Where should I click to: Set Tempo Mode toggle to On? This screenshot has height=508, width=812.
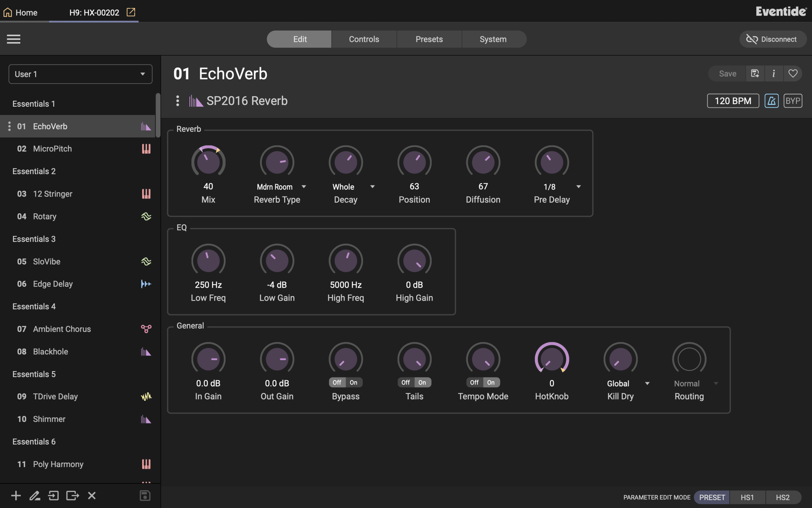coord(491,382)
